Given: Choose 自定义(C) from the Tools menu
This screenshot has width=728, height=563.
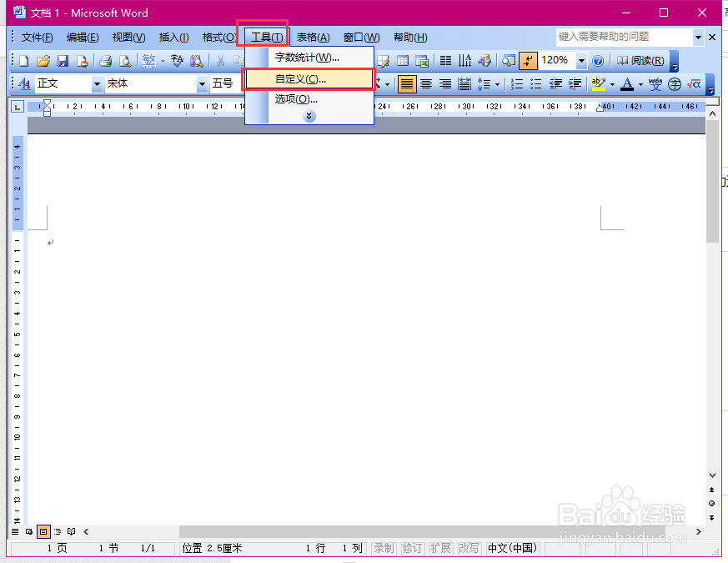Looking at the screenshot, I should point(309,78).
